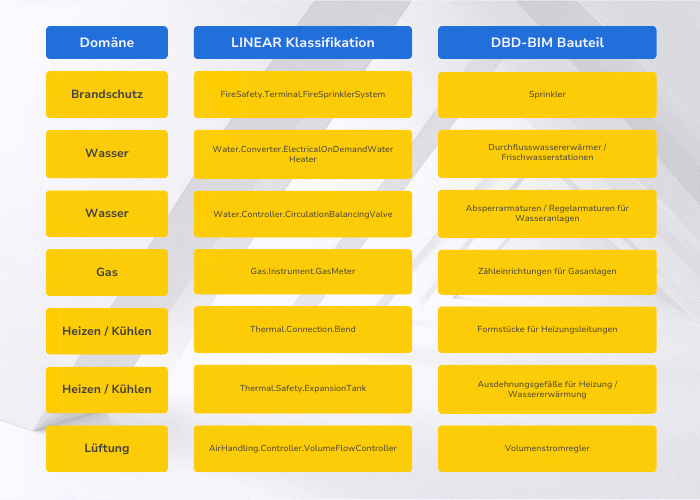Screen dimensions: 700x500
Task: Click Water.Converter.ElectricalOnDemandWaterHeater cell
Action: (x=303, y=154)
